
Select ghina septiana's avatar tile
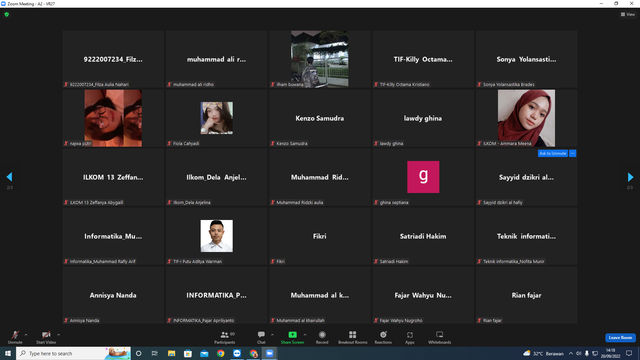click(x=423, y=177)
